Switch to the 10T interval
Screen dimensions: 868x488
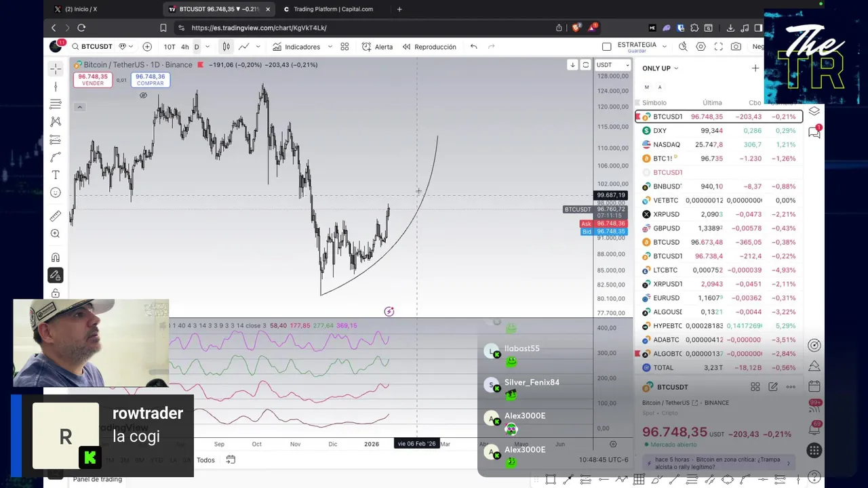pos(169,47)
